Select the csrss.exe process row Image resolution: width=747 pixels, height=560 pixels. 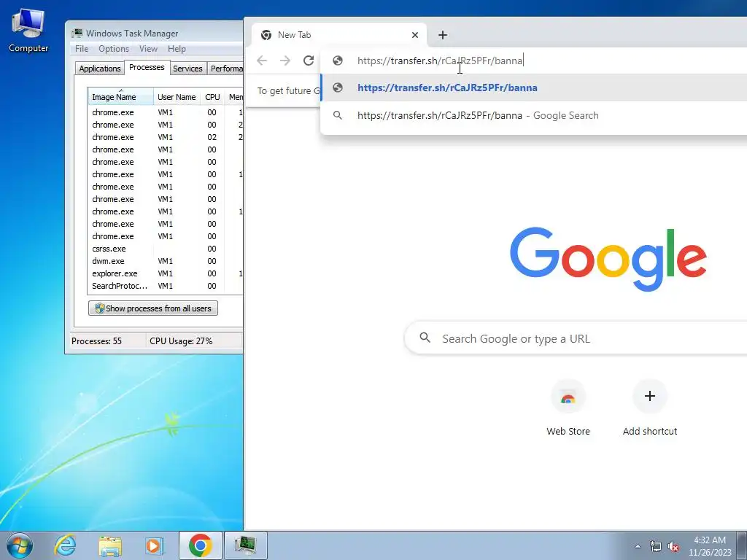166,249
